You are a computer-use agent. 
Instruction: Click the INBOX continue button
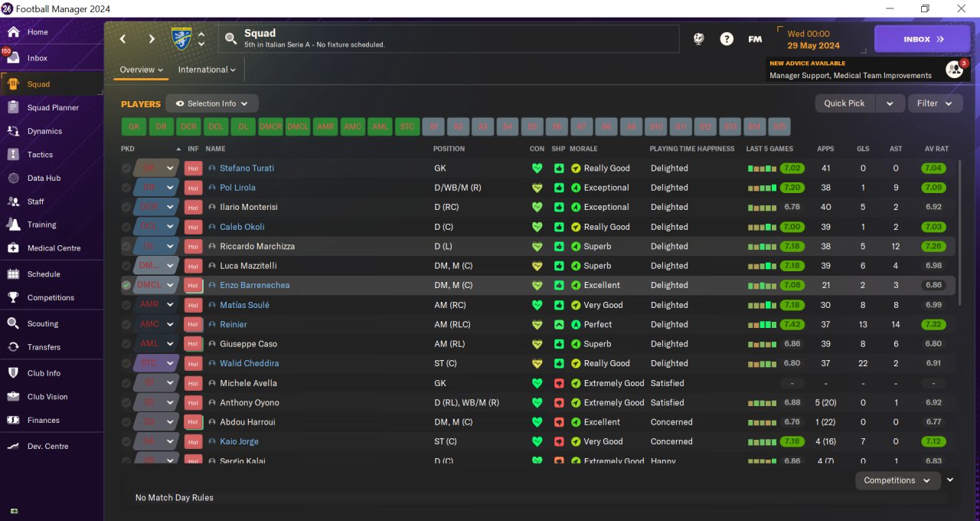click(923, 39)
